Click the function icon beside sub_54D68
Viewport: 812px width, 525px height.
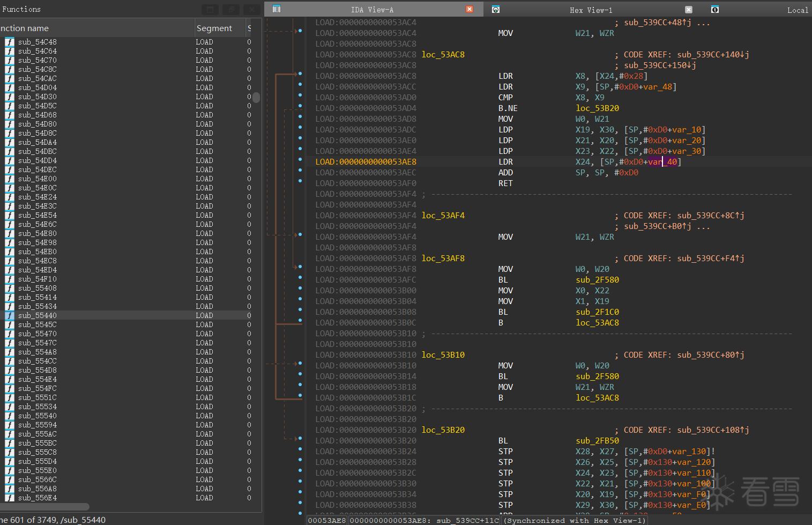[10, 115]
